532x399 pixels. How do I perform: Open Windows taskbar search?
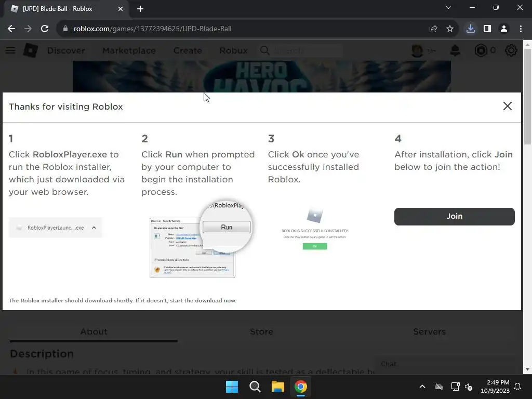click(255, 387)
